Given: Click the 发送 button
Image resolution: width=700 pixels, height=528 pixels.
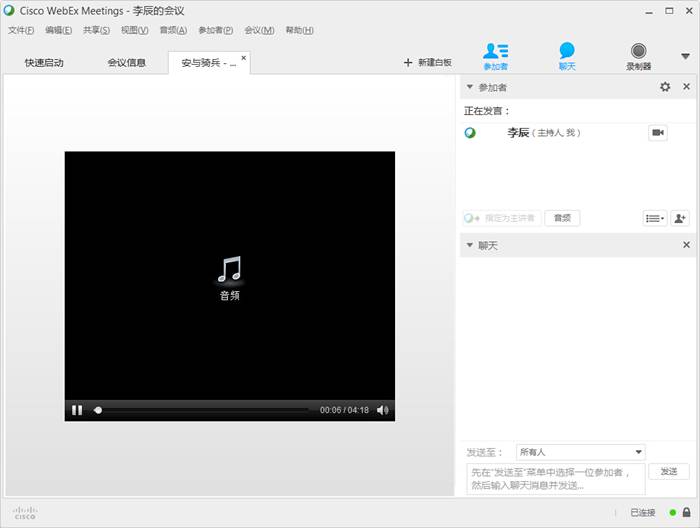Looking at the screenshot, I should coord(669,471).
